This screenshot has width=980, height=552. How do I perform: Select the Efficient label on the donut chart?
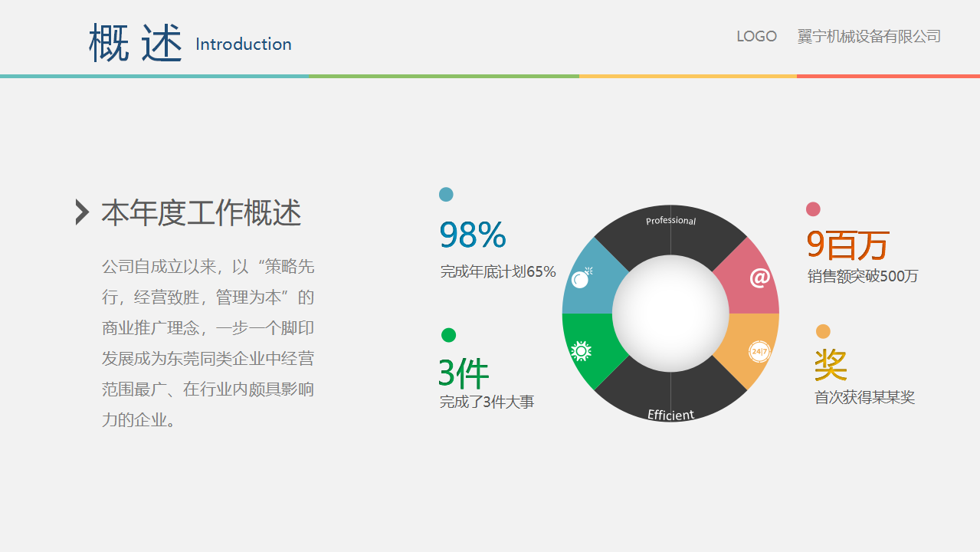pyautogui.click(x=670, y=415)
